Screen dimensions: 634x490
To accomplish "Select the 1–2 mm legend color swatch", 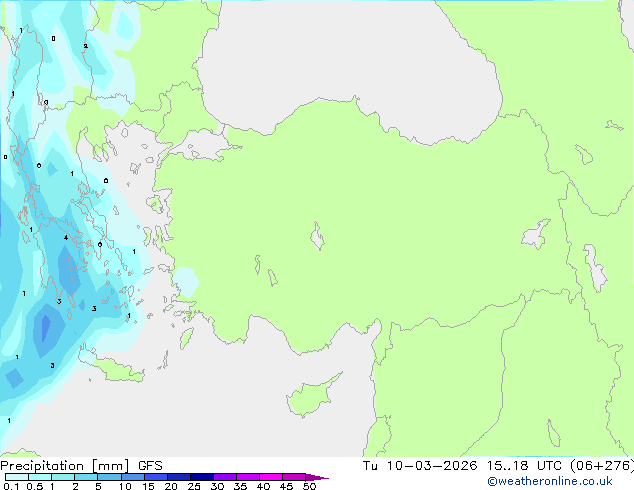I will point(63,477).
